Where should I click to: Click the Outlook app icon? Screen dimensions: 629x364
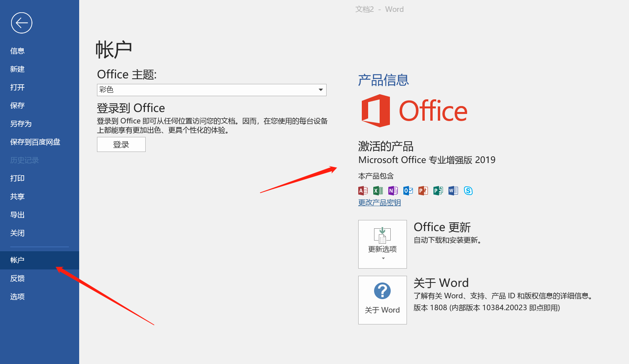[408, 191]
